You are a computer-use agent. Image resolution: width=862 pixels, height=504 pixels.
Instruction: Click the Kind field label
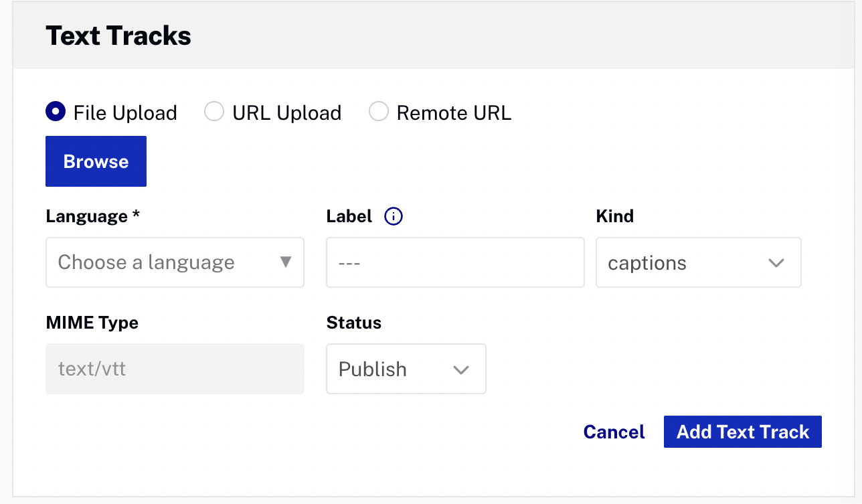(x=614, y=216)
